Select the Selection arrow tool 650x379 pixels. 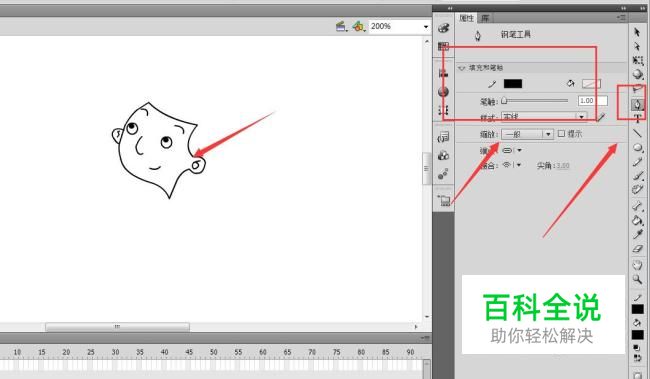pyautogui.click(x=637, y=32)
